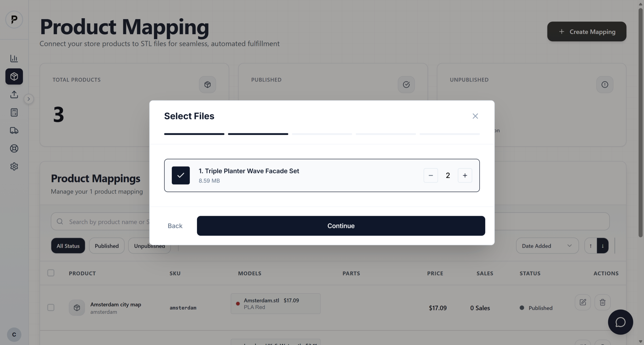Open the delivery truck sidebar icon

pyautogui.click(x=14, y=130)
